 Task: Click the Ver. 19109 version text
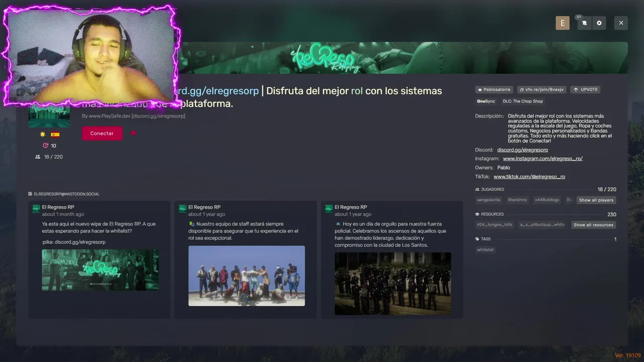[627, 355]
